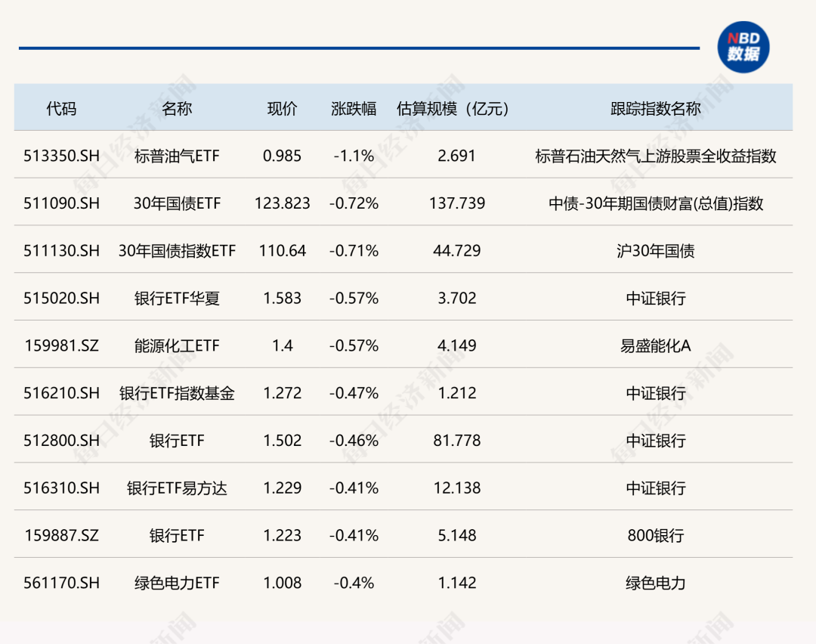Screen dimensions: 816x644
Task: Click the NBD 数据 round logo
Action: 743,47
